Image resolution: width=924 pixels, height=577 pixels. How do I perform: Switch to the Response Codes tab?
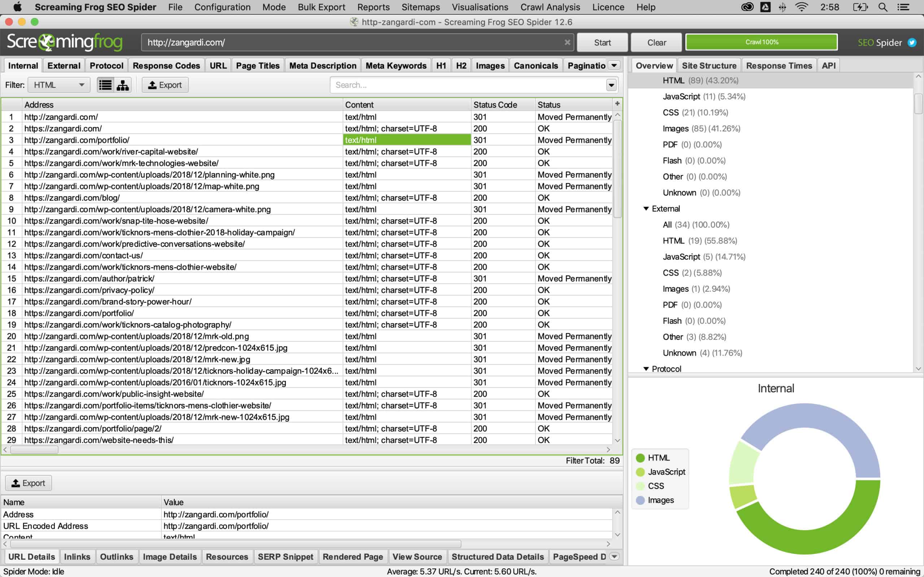pyautogui.click(x=166, y=65)
